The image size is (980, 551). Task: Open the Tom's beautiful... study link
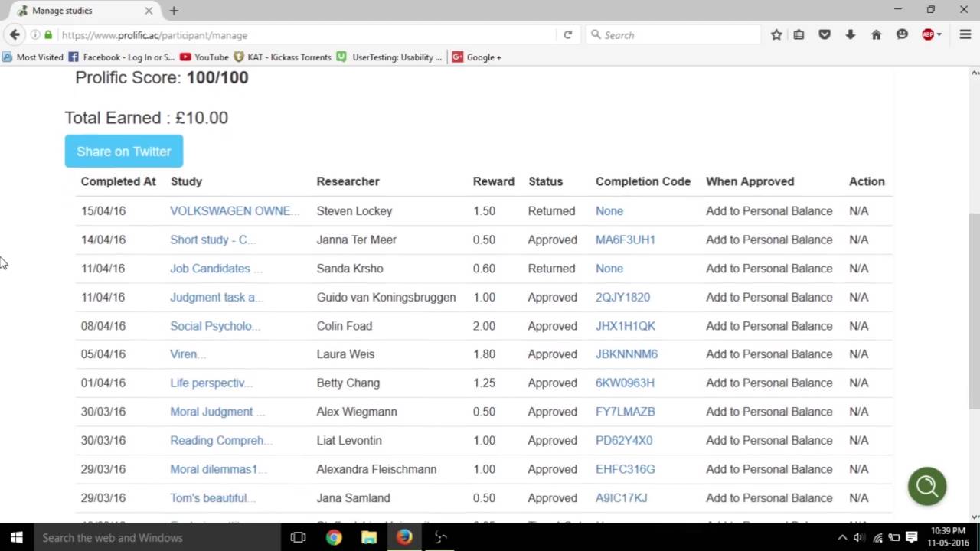(x=212, y=498)
